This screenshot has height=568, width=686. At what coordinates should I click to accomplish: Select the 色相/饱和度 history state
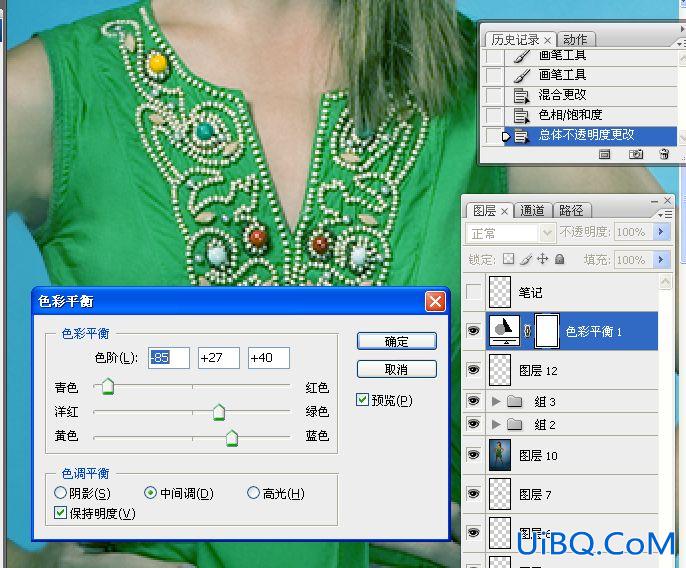click(x=581, y=115)
